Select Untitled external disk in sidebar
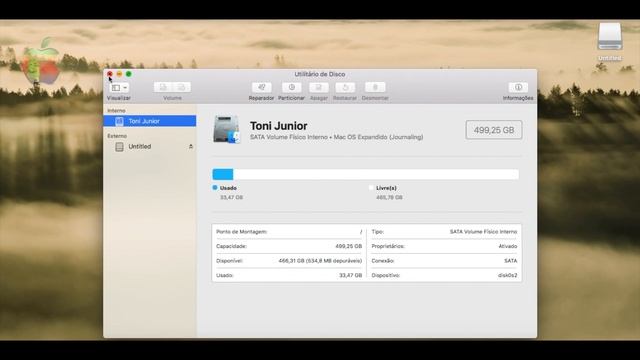This screenshot has width=640, height=360. [150, 147]
